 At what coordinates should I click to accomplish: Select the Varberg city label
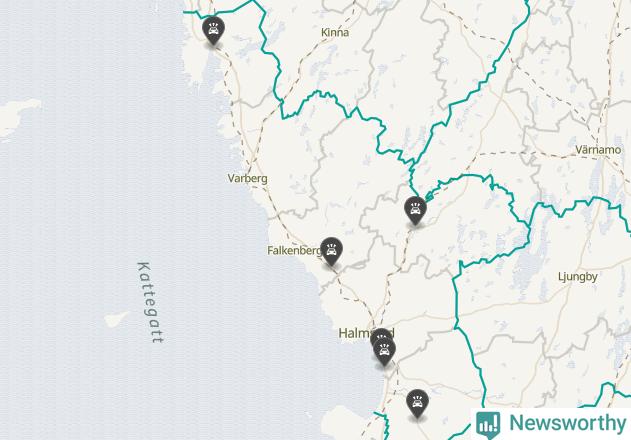point(247,178)
